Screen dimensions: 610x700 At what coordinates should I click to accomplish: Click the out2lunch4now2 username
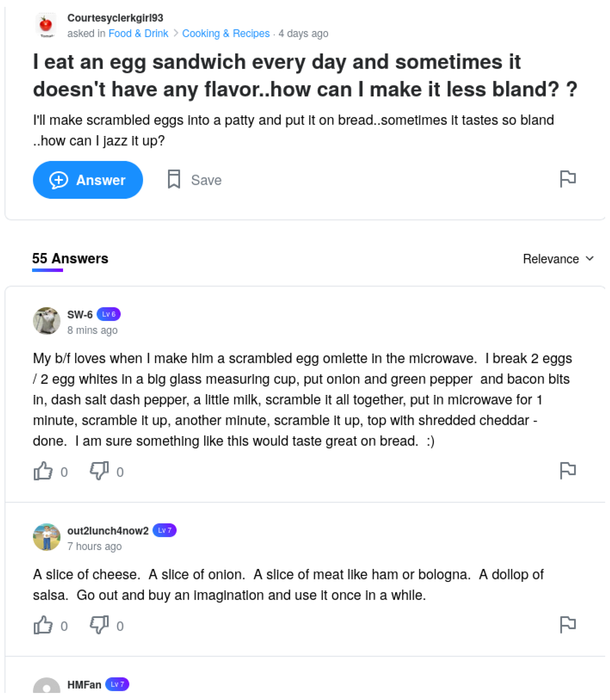pos(108,531)
